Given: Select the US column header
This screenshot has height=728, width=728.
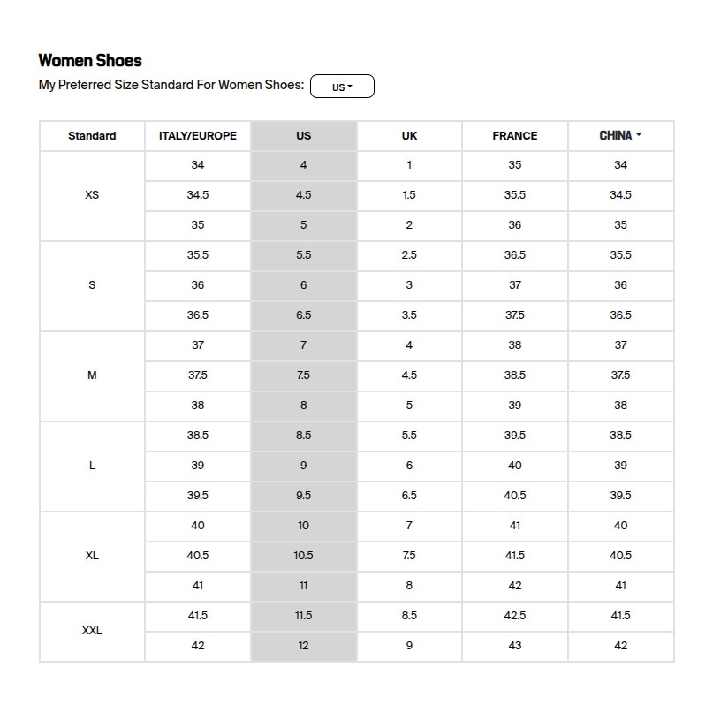Looking at the screenshot, I should pyautogui.click(x=303, y=136).
